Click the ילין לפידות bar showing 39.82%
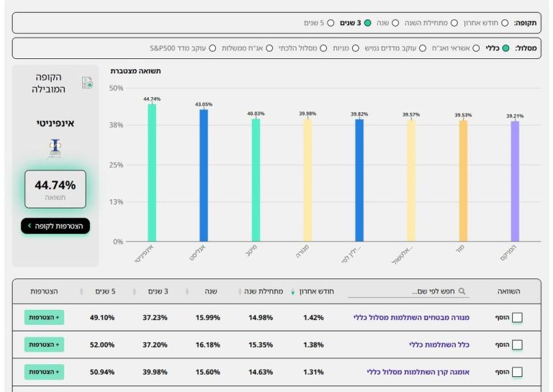The width and height of the screenshot is (553, 392). click(x=359, y=181)
